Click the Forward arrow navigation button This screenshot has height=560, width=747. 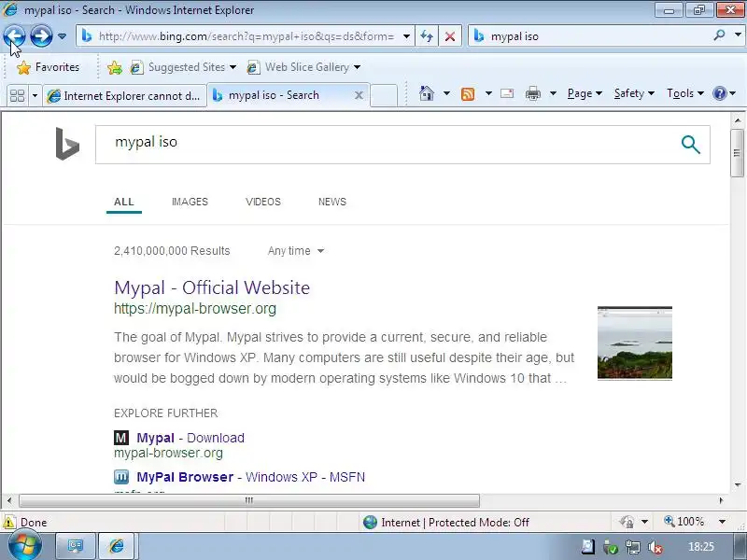tap(41, 36)
